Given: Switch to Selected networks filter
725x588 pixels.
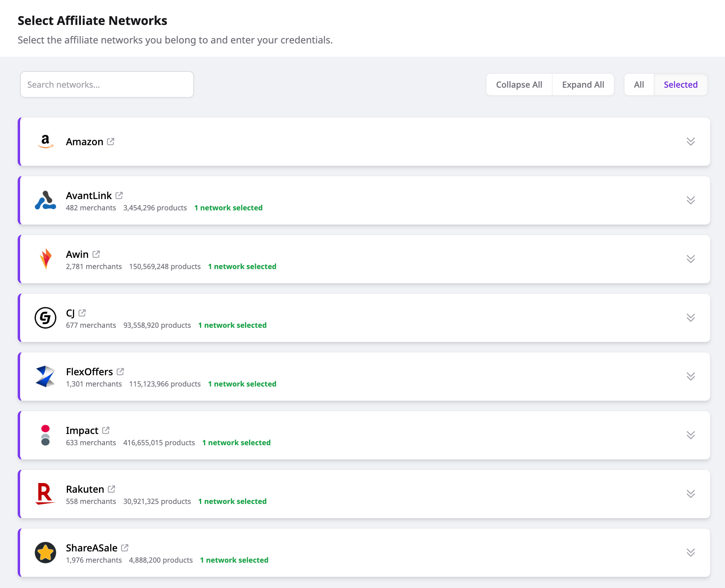Looking at the screenshot, I should coord(681,84).
